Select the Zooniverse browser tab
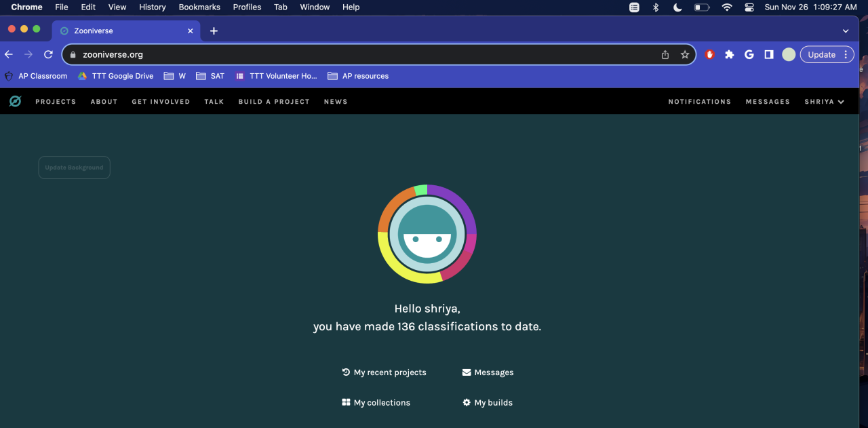This screenshot has width=868, height=428. 125,31
